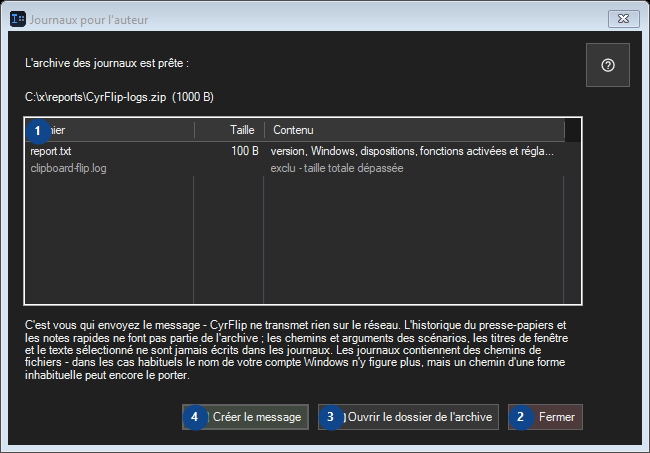The height and width of the screenshot is (453, 650).
Task: Click the Taille column header
Action: (229, 130)
